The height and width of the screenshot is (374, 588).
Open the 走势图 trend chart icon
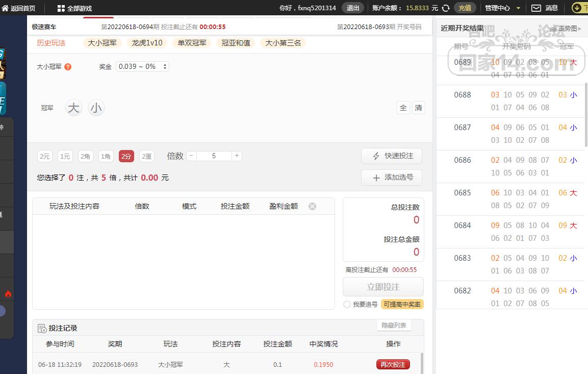point(553,29)
